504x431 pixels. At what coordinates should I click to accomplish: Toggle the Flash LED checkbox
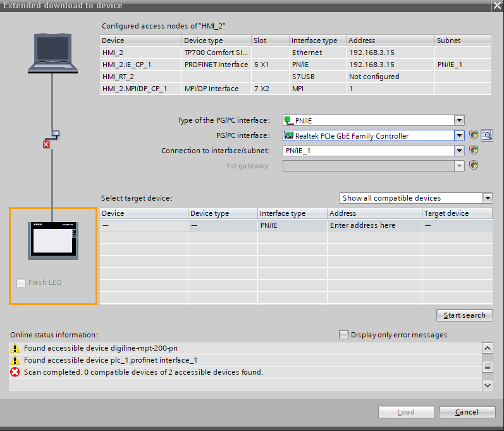22,283
